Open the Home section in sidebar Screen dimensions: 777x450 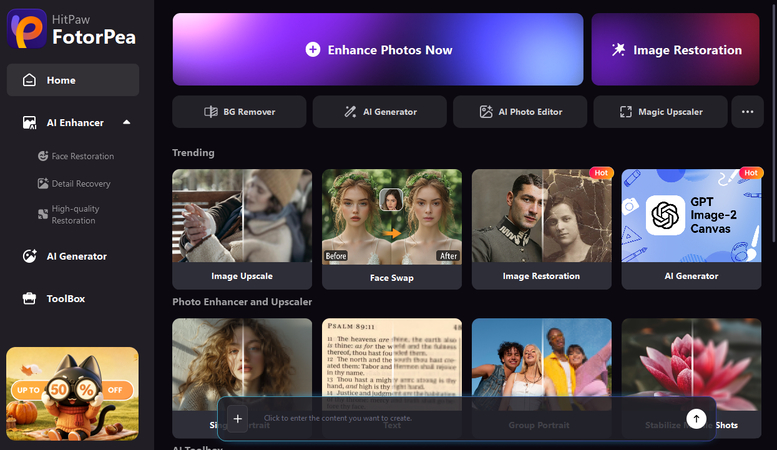coord(73,80)
